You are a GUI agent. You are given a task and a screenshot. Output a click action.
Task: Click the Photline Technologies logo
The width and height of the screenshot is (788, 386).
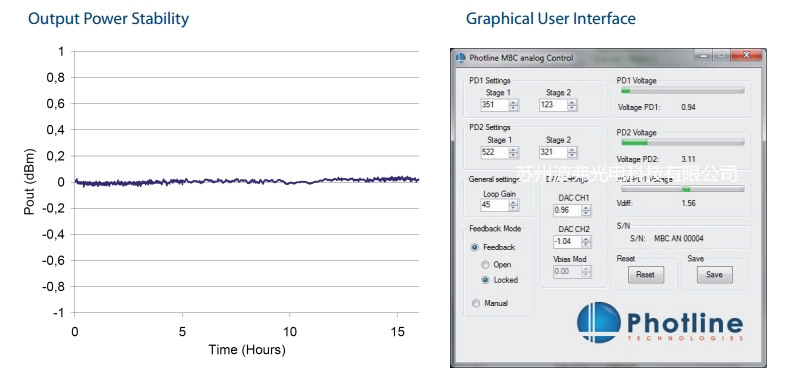click(x=660, y=323)
